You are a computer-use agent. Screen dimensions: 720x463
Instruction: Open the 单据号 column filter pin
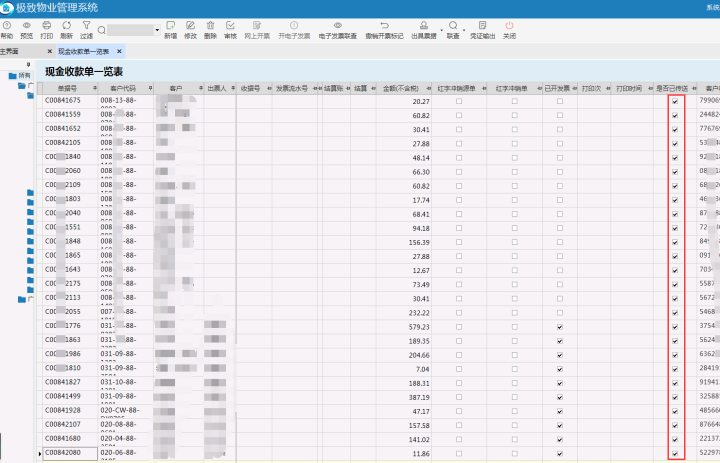[x=95, y=88]
